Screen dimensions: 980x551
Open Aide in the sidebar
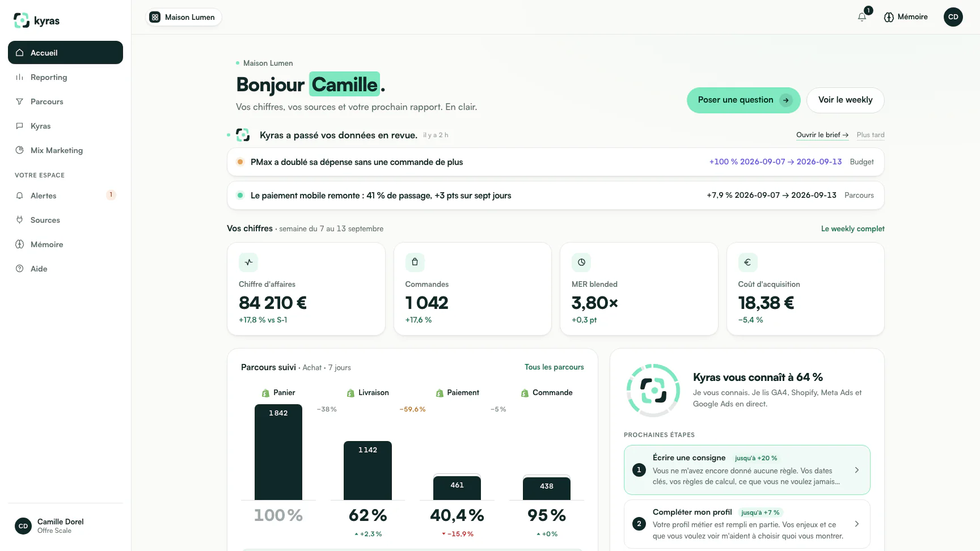(65, 269)
